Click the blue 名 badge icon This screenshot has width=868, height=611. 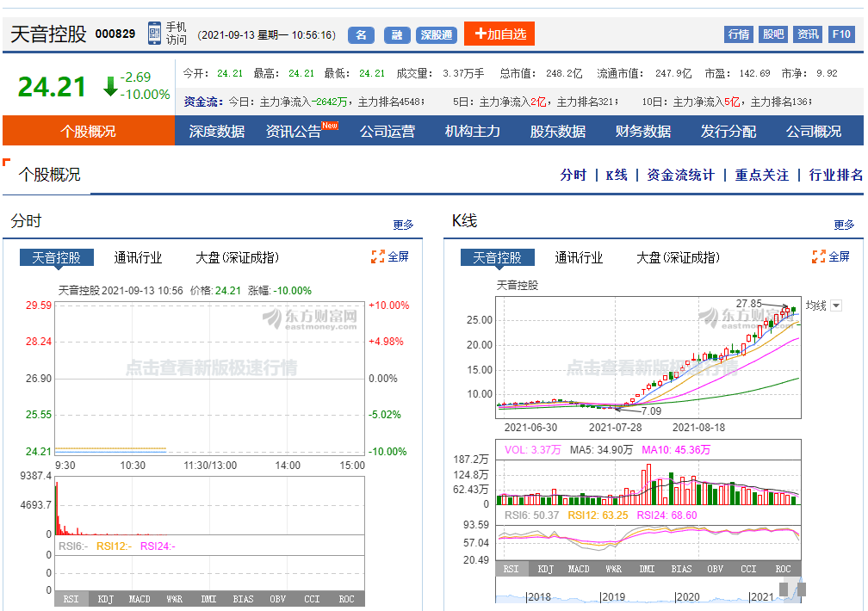[x=361, y=35]
